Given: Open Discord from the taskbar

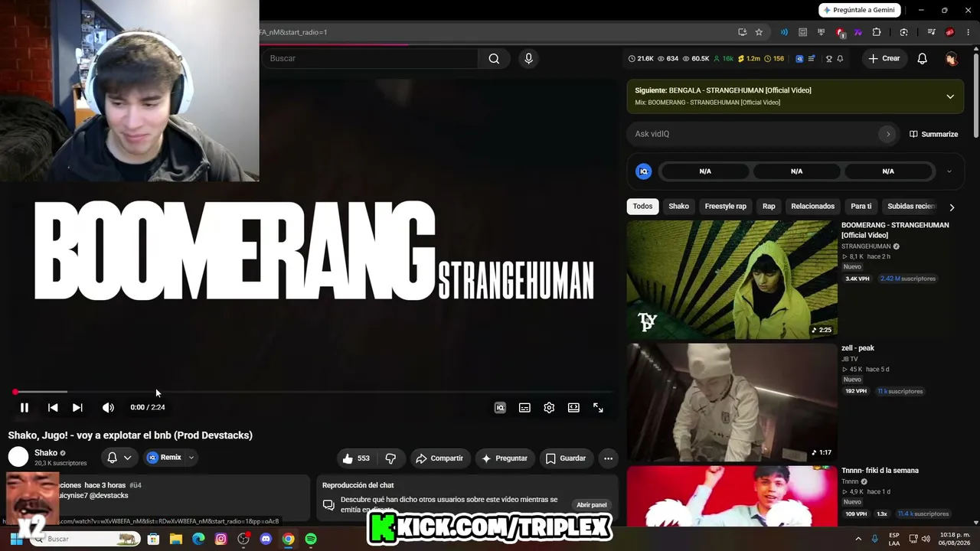Looking at the screenshot, I should tap(266, 539).
